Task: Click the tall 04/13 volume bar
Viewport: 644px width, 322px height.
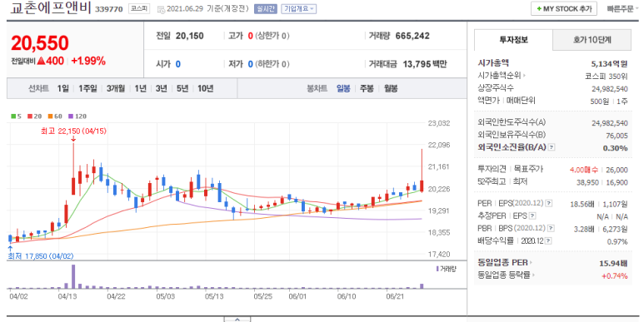Action: point(73,276)
